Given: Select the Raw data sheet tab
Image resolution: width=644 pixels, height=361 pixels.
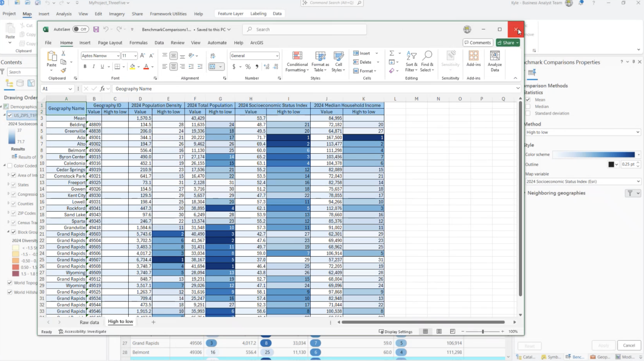Looking at the screenshot, I should [x=89, y=322].
